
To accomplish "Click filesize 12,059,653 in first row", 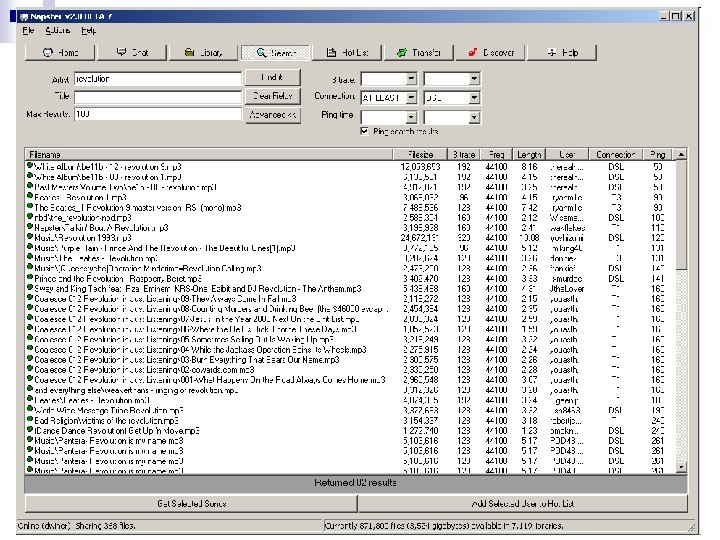I will click(420, 167).
